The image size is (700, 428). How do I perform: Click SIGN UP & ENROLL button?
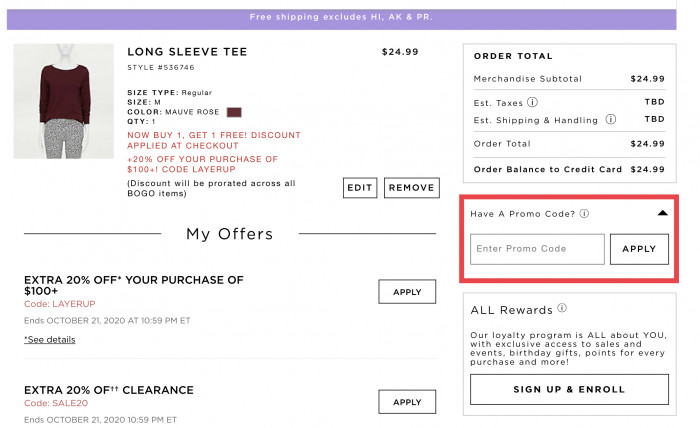(x=569, y=389)
